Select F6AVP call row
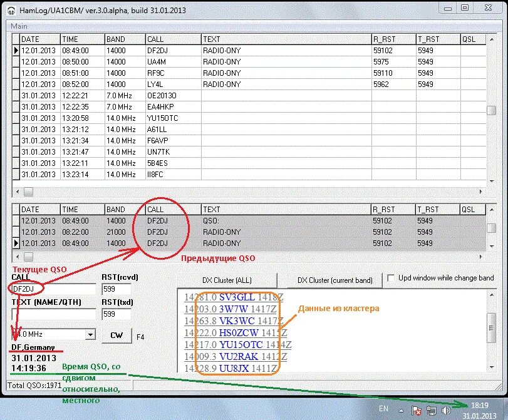The width and height of the screenshot is (508, 420). coord(157,141)
